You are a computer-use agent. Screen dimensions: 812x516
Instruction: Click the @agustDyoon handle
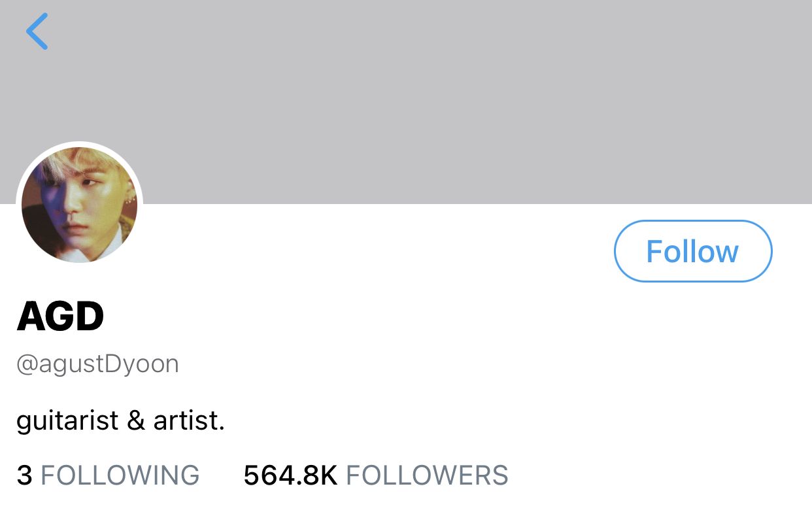[97, 364]
